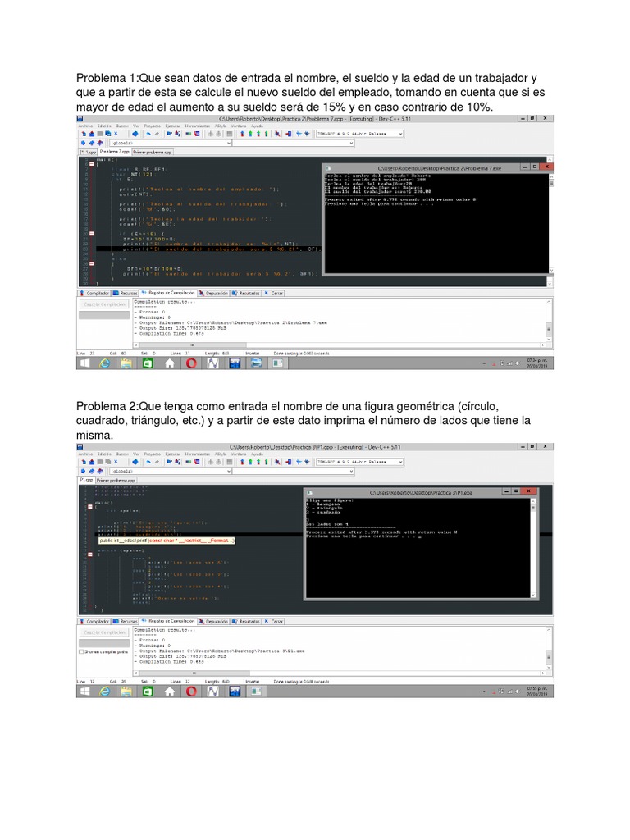The width and height of the screenshot is (630, 840).
Task: Open the Ayuda menu in P1.cpp window
Action: pyautogui.click(x=258, y=454)
